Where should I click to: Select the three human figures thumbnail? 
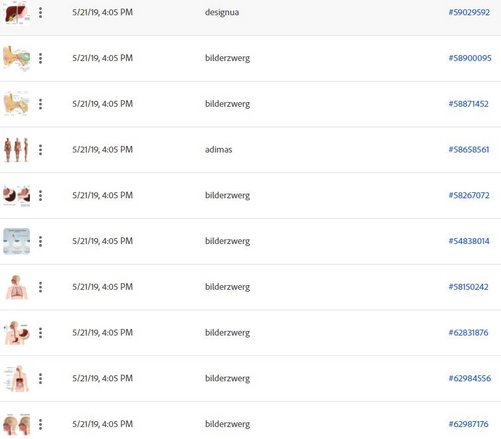(x=16, y=150)
